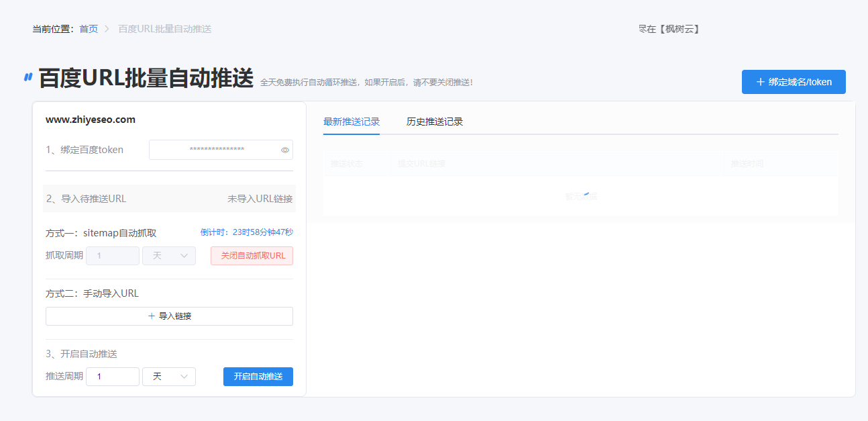Click the 尽在【枫树云】 header text
The height and width of the screenshot is (421, 868).
click(x=669, y=29)
